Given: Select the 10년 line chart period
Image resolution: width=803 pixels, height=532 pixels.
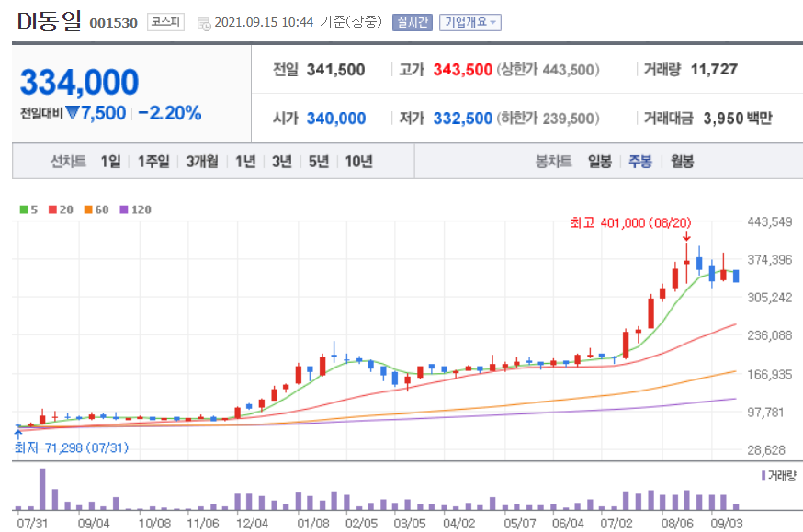Looking at the screenshot, I should tap(358, 162).
